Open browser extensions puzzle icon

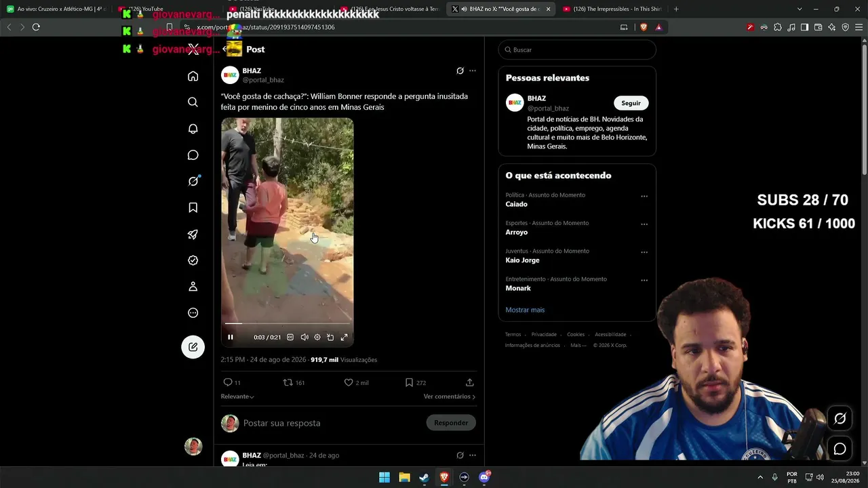(x=777, y=27)
